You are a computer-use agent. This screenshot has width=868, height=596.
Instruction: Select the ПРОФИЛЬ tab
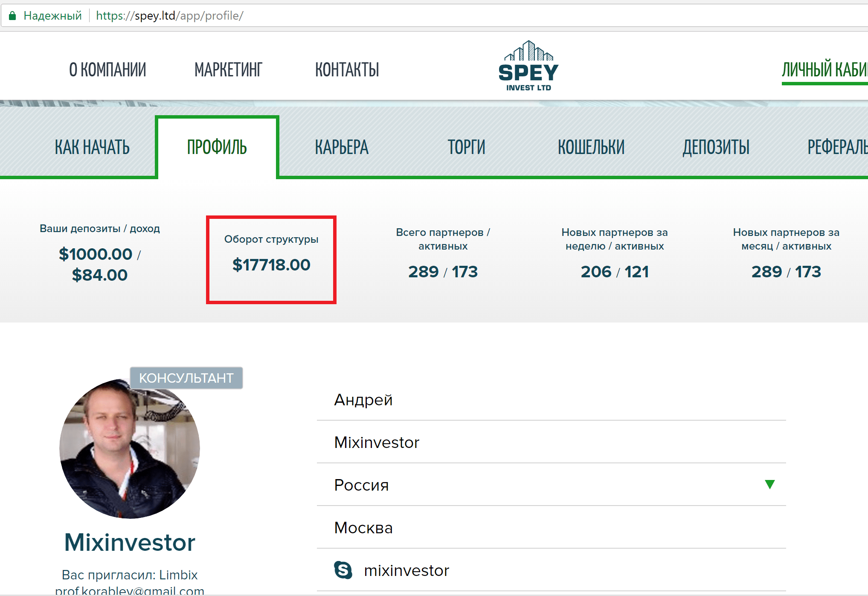coord(217,147)
